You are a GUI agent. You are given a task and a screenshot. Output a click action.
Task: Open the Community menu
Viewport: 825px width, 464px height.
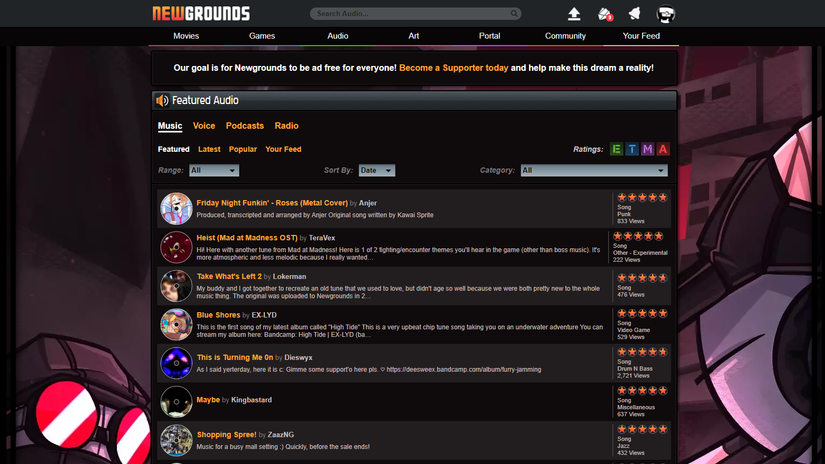tap(565, 36)
